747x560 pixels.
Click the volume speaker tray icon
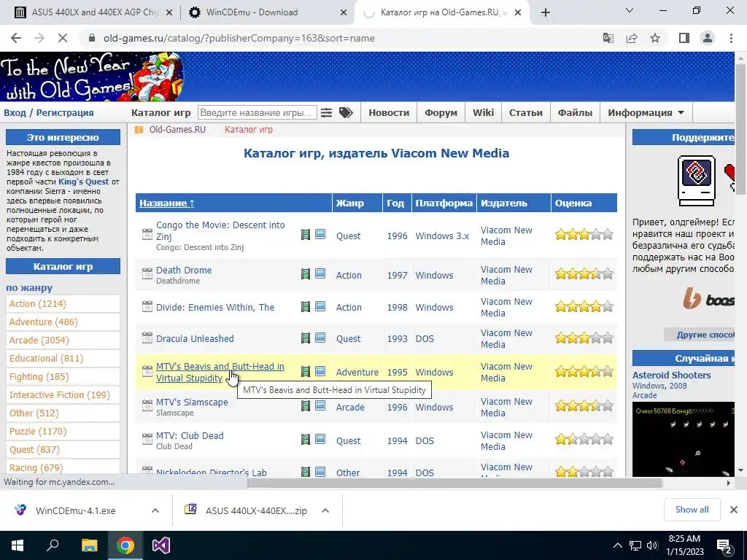point(652,545)
